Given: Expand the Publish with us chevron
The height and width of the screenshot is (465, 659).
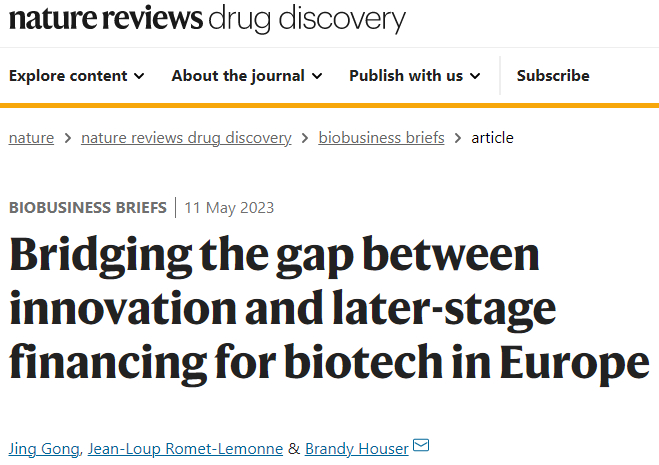Looking at the screenshot, I should click(x=475, y=76).
